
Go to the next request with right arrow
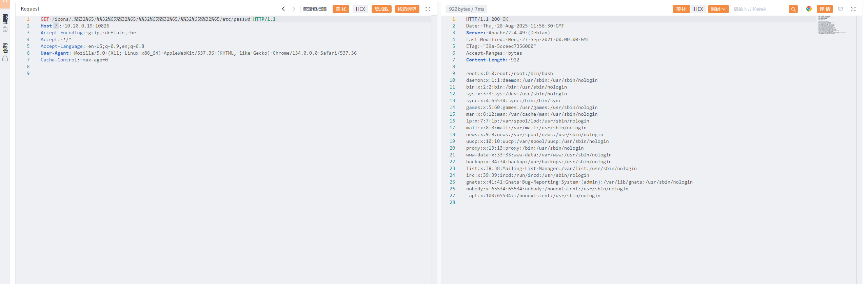(294, 9)
